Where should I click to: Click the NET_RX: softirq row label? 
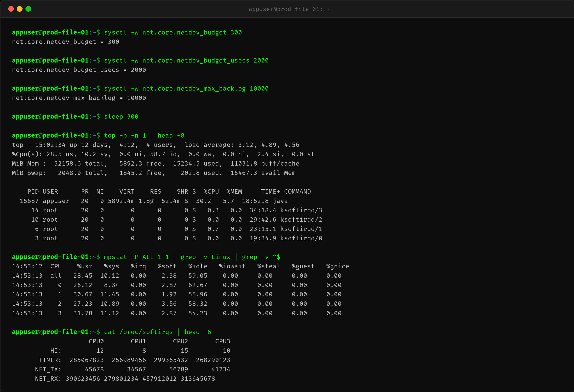click(x=48, y=379)
